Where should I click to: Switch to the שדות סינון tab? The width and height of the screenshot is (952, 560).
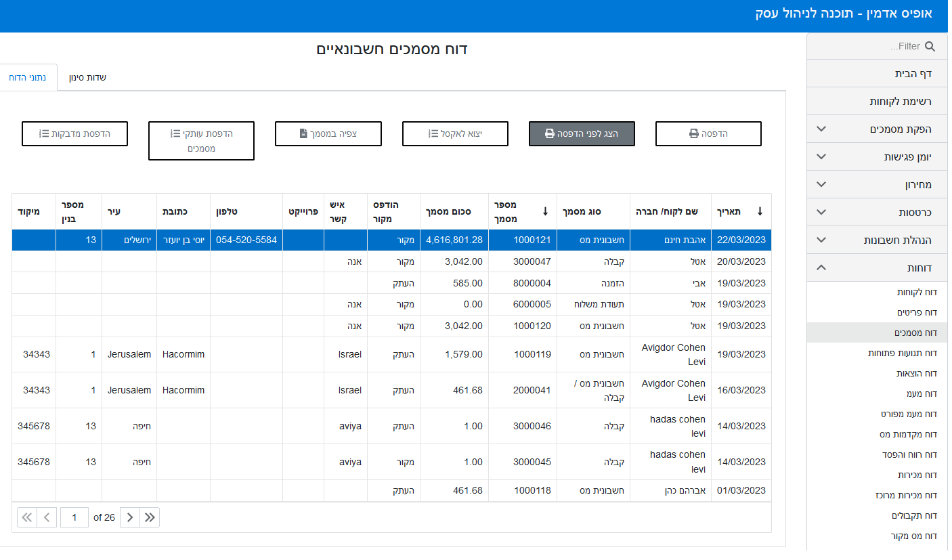click(88, 77)
